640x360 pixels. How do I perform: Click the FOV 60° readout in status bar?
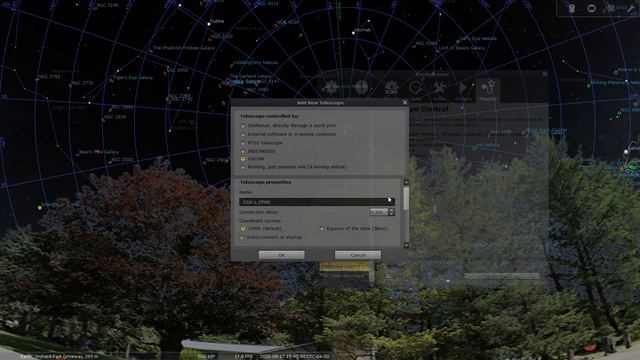click(207, 356)
